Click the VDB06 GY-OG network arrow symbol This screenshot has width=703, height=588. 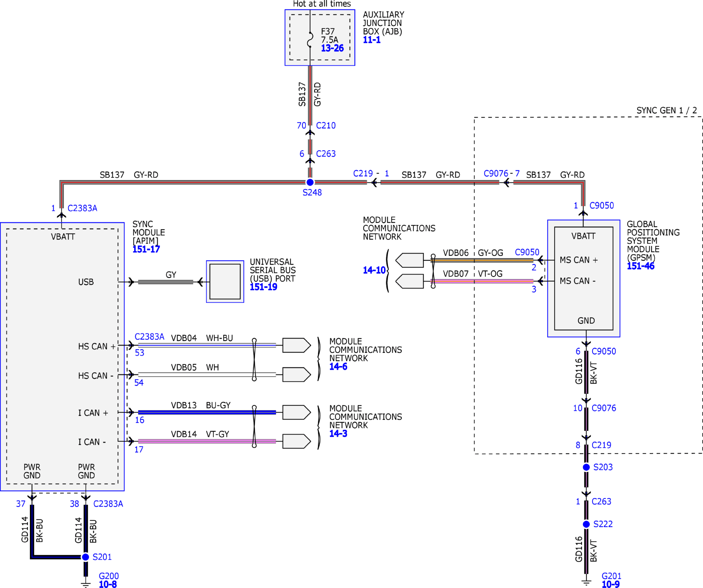coord(409,260)
